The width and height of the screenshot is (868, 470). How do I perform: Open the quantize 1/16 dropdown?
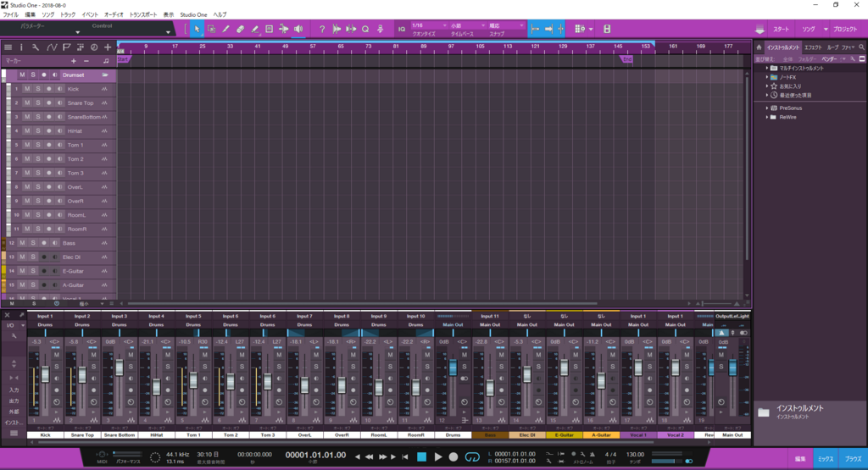click(x=429, y=25)
